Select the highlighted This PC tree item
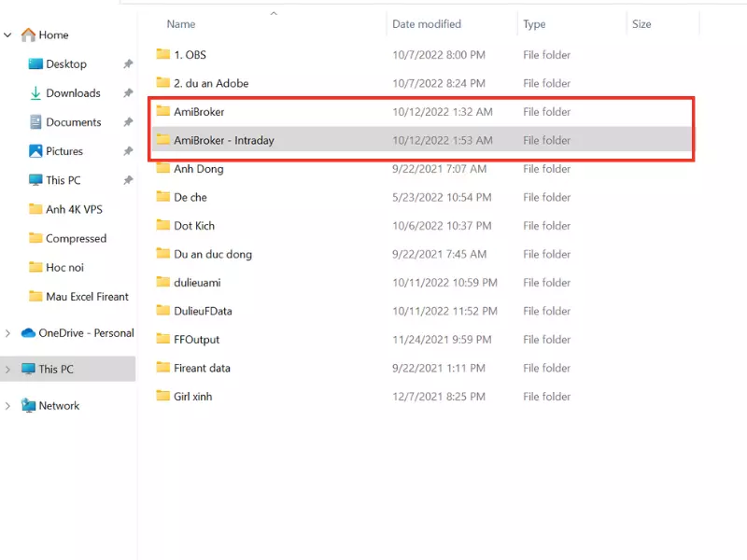This screenshot has width=747, height=560. pos(67,369)
